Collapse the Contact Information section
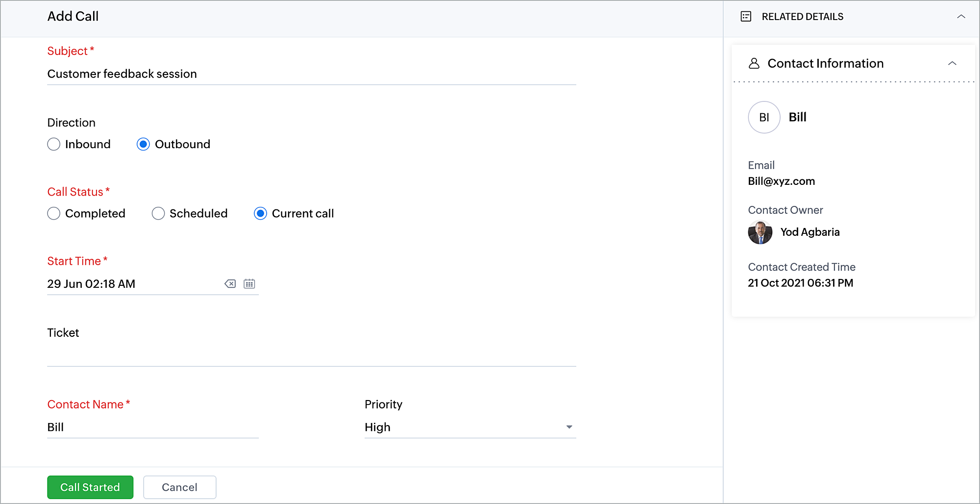The image size is (980, 504). [x=952, y=63]
